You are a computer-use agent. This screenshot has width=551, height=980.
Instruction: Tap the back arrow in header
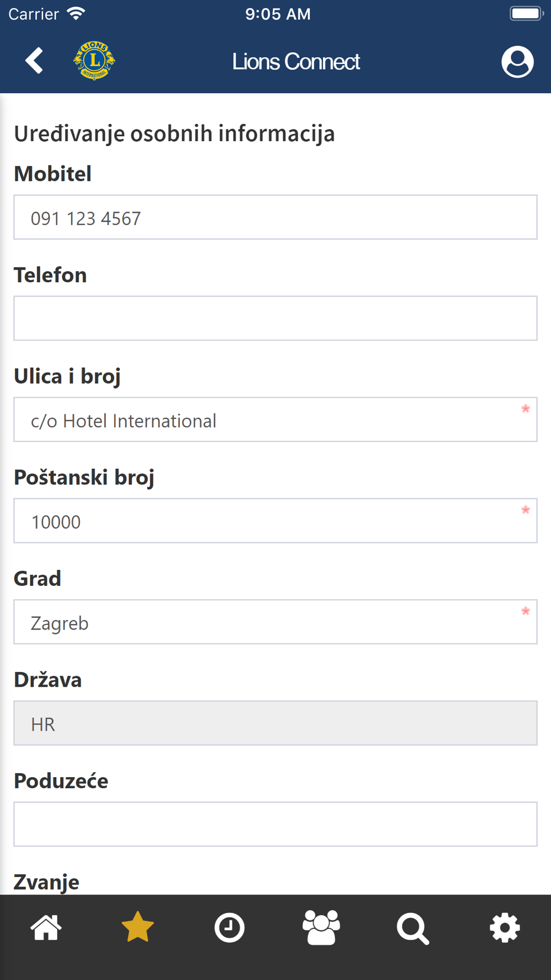pyautogui.click(x=34, y=61)
